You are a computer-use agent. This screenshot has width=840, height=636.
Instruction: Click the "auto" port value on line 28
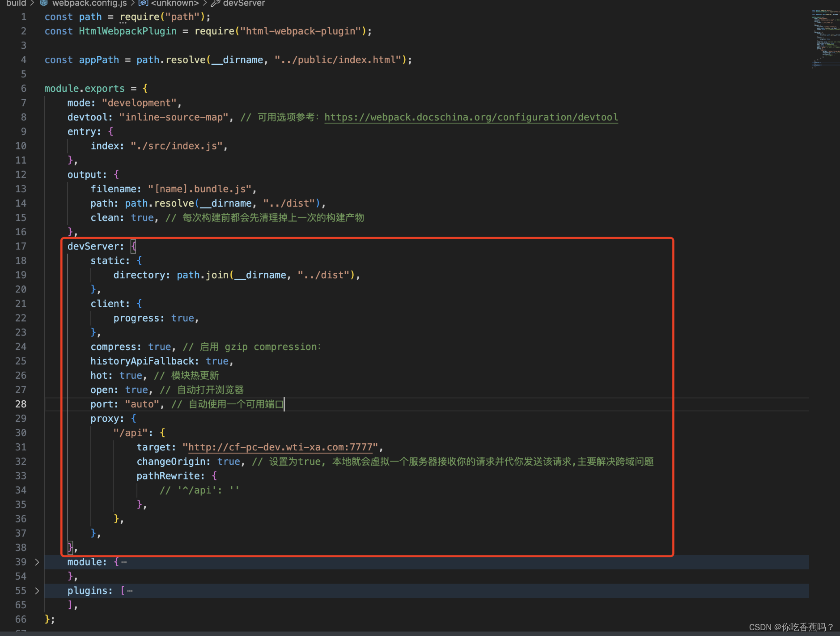142,404
